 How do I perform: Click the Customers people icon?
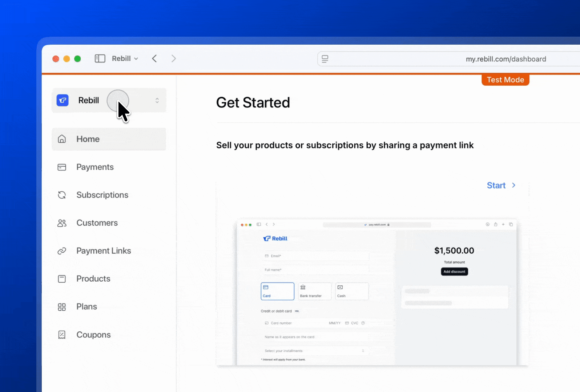click(62, 223)
